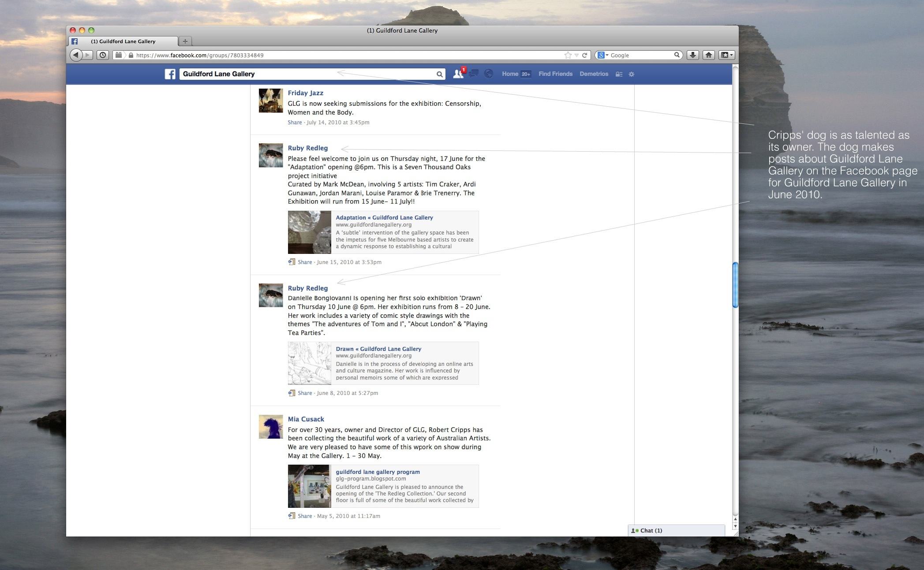This screenshot has height=570, width=924.
Task: Click the padlock site identity icon
Action: (131, 55)
